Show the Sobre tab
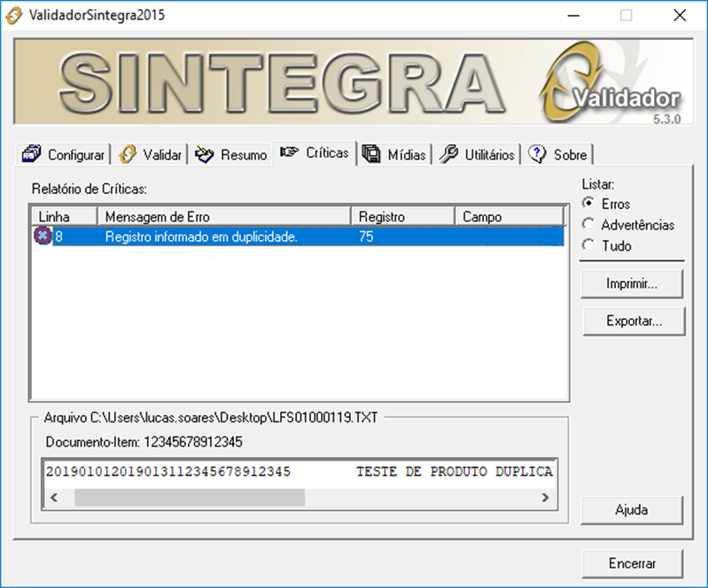 pos(557,154)
